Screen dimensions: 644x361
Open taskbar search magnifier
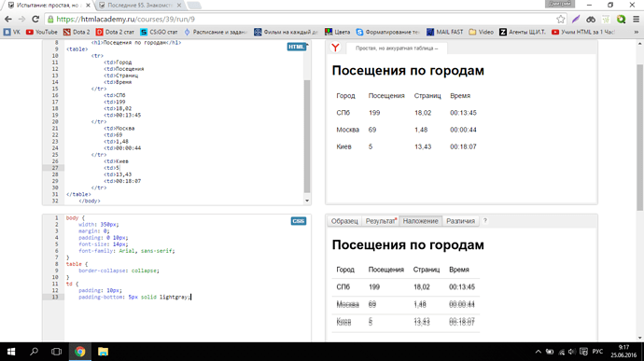pyautogui.click(x=35, y=352)
